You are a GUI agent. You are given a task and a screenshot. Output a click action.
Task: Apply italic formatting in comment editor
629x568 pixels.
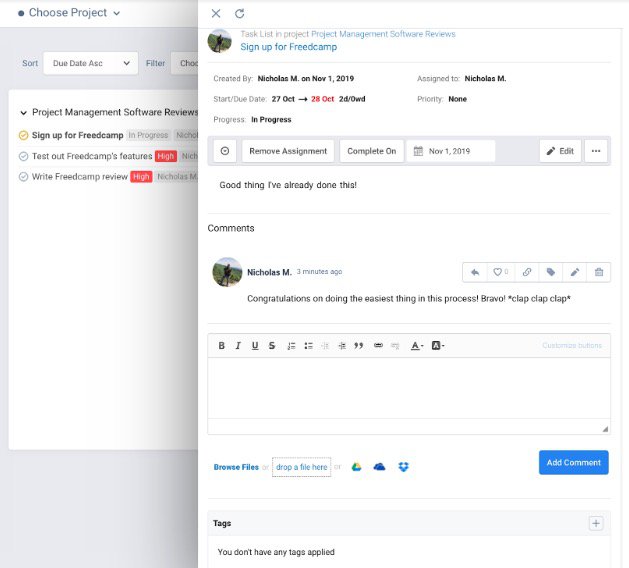(238, 346)
